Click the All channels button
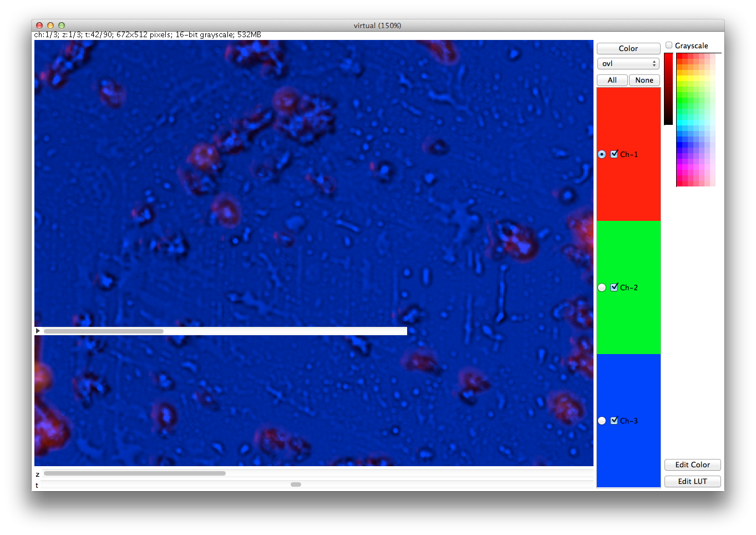 coord(612,80)
